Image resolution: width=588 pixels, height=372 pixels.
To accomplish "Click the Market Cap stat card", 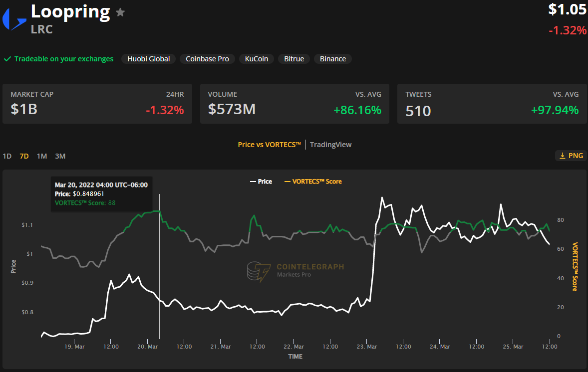I will (97, 104).
